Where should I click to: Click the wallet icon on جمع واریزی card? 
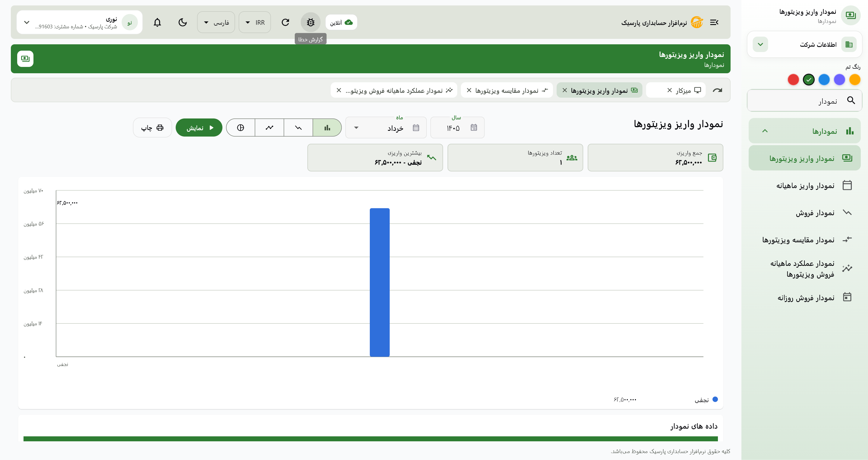pos(712,157)
